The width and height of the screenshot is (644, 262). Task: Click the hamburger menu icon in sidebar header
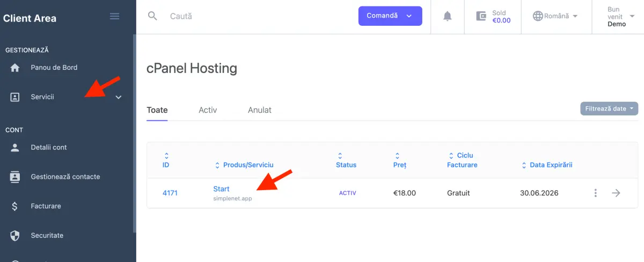114,17
